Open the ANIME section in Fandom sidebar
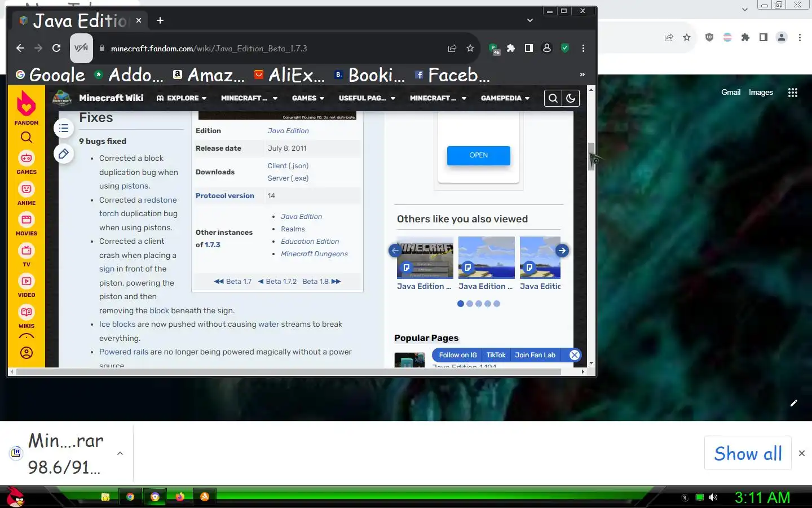Viewport: 812px width, 508px height. click(27, 194)
